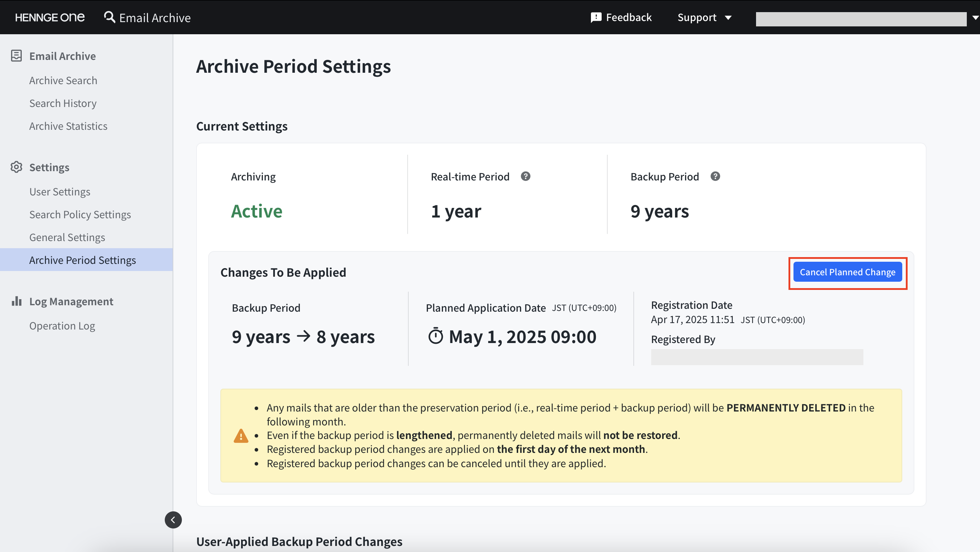
Task: Click the 'May 1, 2025 09:00' planned date
Action: [522, 337]
